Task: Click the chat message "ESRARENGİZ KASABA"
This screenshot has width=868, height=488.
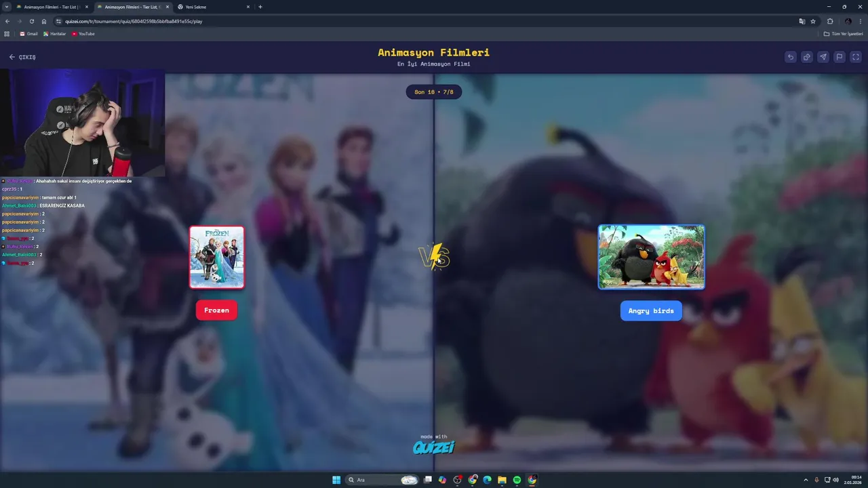Action: click(x=62, y=205)
